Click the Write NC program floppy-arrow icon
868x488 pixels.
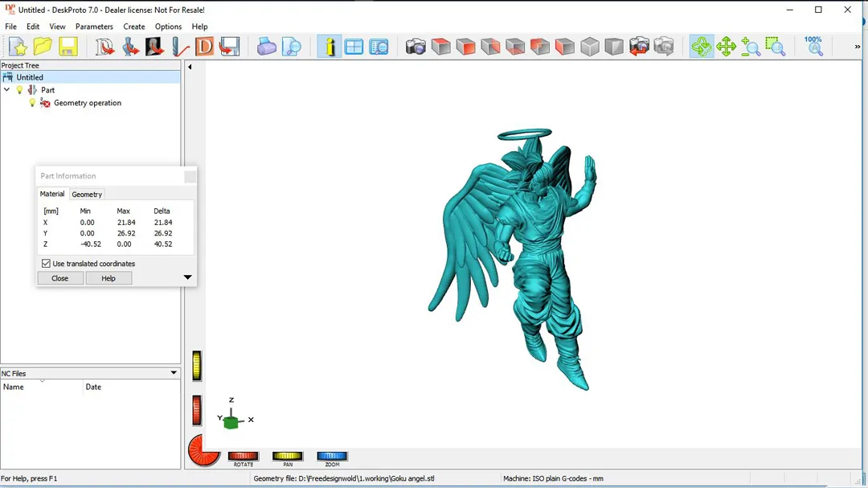point(229,47)
